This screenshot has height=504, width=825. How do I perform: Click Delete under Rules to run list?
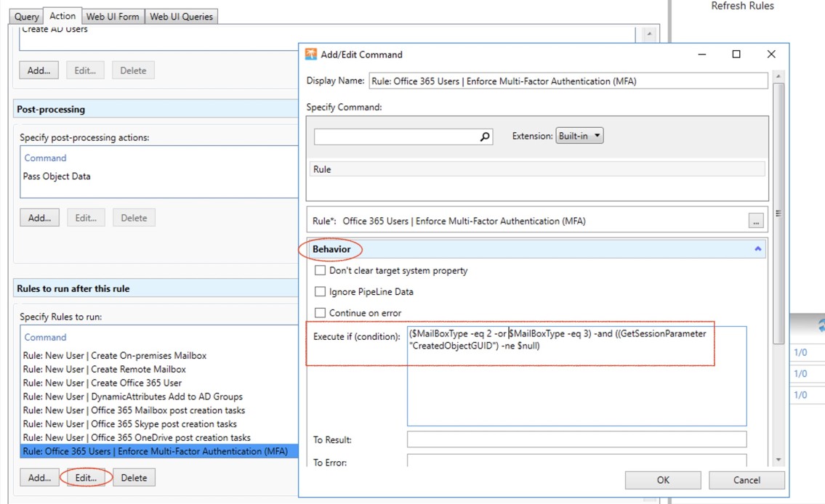pos(134,478)
